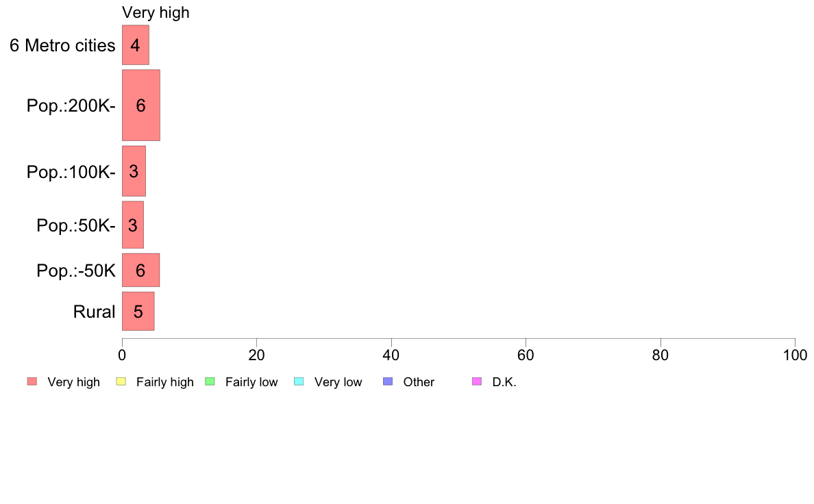This screenshot has width=814, height=504.
Task: Click the 40 axis tick label
Action: (x=391, y=355)
